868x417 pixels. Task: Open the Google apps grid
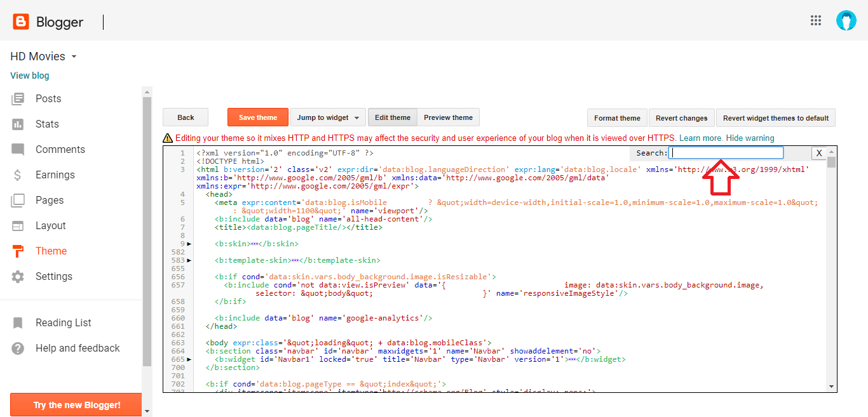point(816,20)
